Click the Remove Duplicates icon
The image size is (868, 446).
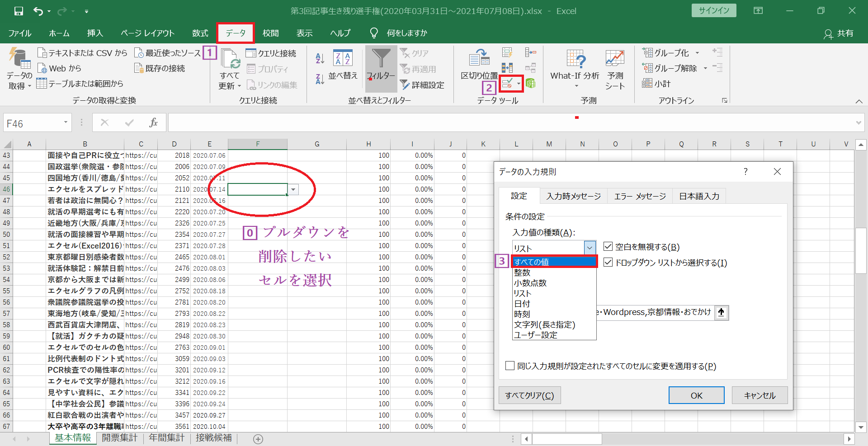coord(507,68)
